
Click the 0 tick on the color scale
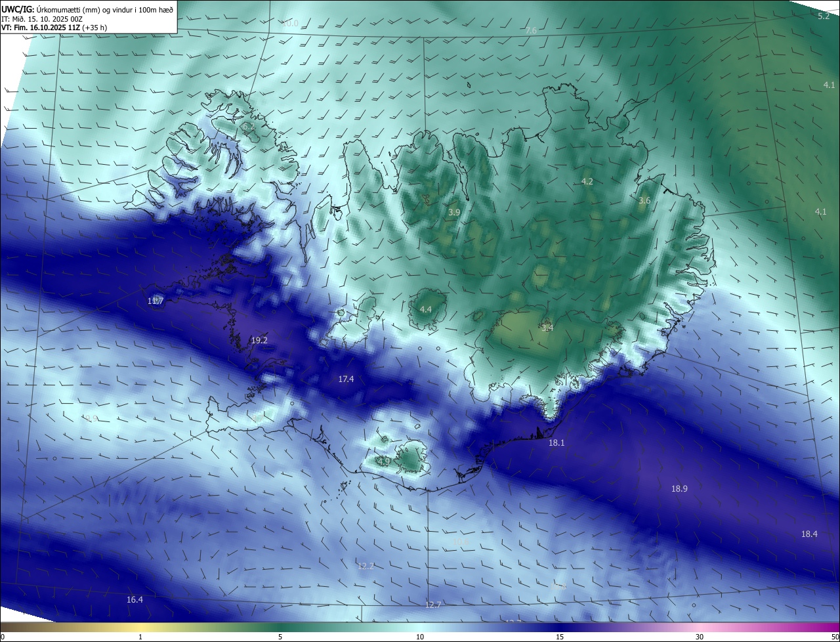pyautogui.click(x=3, y=637)
